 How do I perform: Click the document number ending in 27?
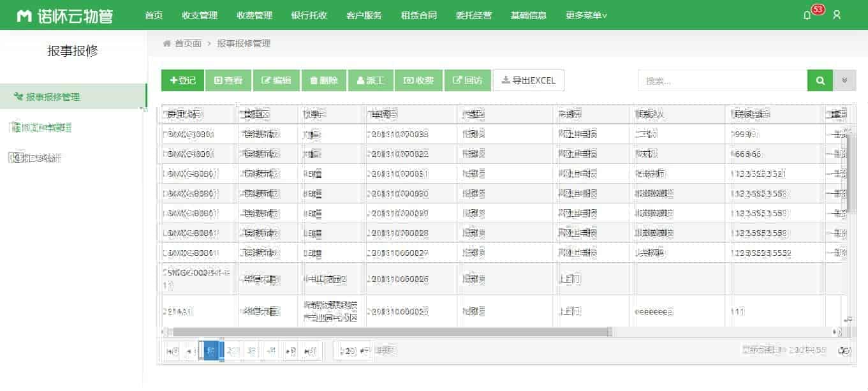click(398, 253)
